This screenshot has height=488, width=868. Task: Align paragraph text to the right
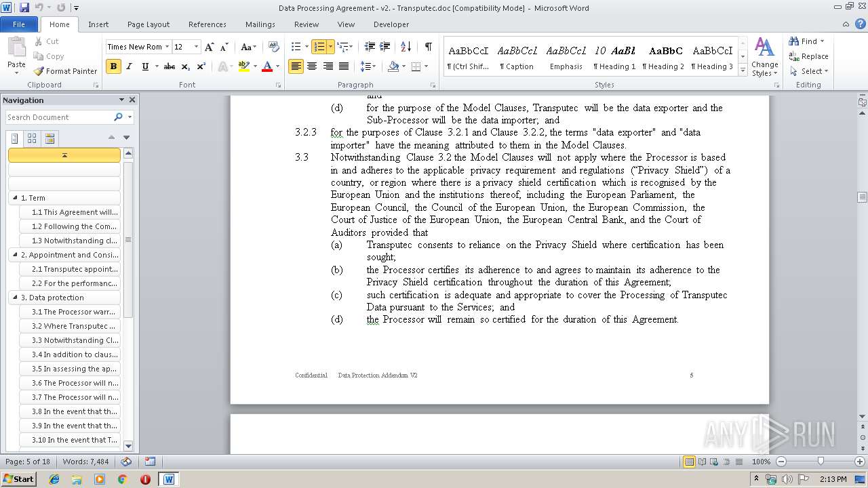pyautogui.click(x=328, y=66)
